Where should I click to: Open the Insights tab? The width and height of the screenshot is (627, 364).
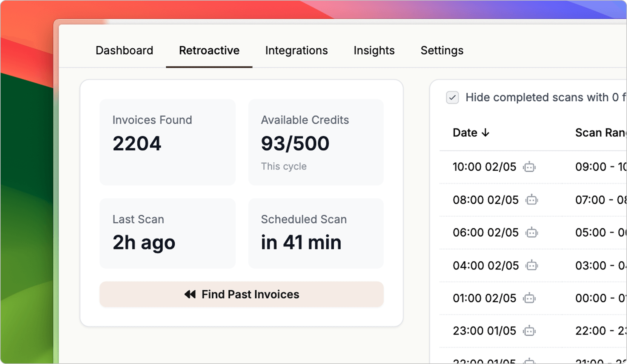tap(374, 50)
